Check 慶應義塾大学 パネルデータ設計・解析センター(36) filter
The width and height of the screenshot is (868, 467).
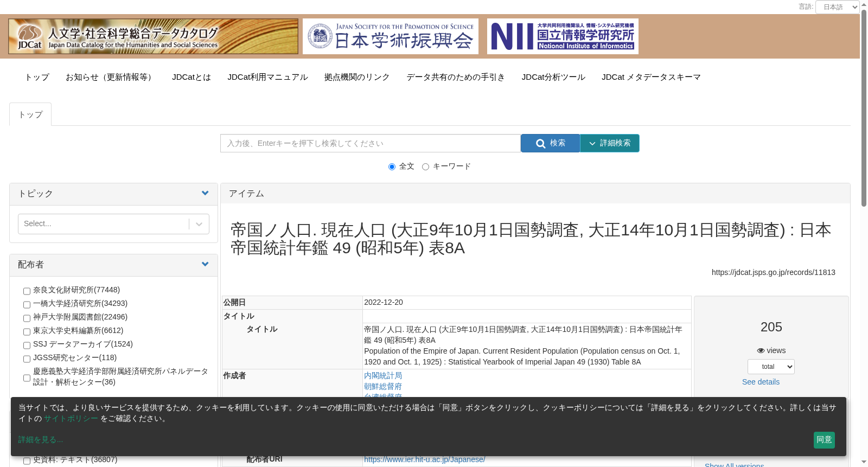pos(27,378)
